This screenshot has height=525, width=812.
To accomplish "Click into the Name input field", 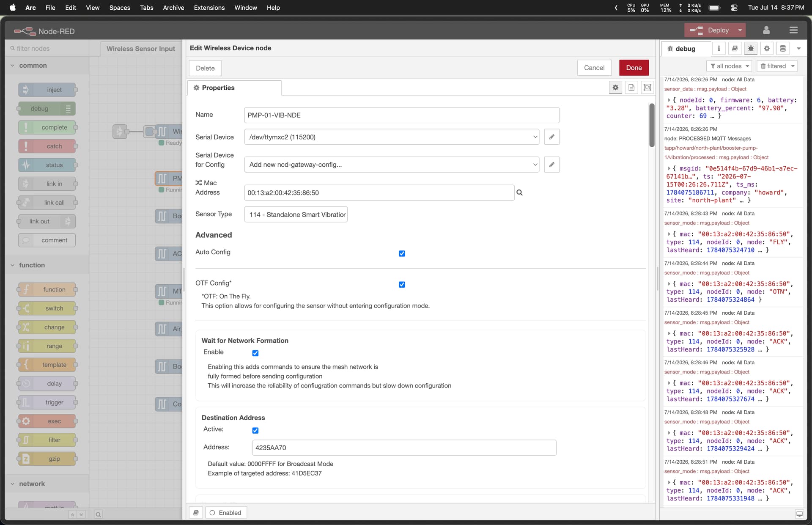I will coord(402,115).
